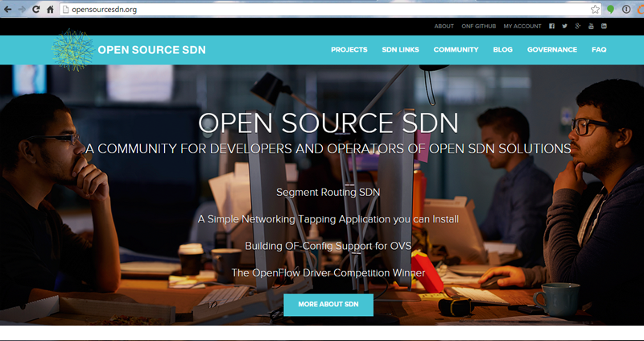Reload the page with the refresh icon
Viewport: 644px width, 341px height.
click(36, 9)
